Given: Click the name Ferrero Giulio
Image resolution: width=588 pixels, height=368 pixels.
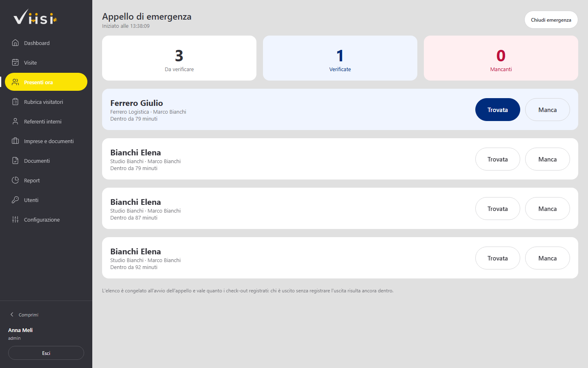Looking at the screenshot, I should (x=136, y=103).
